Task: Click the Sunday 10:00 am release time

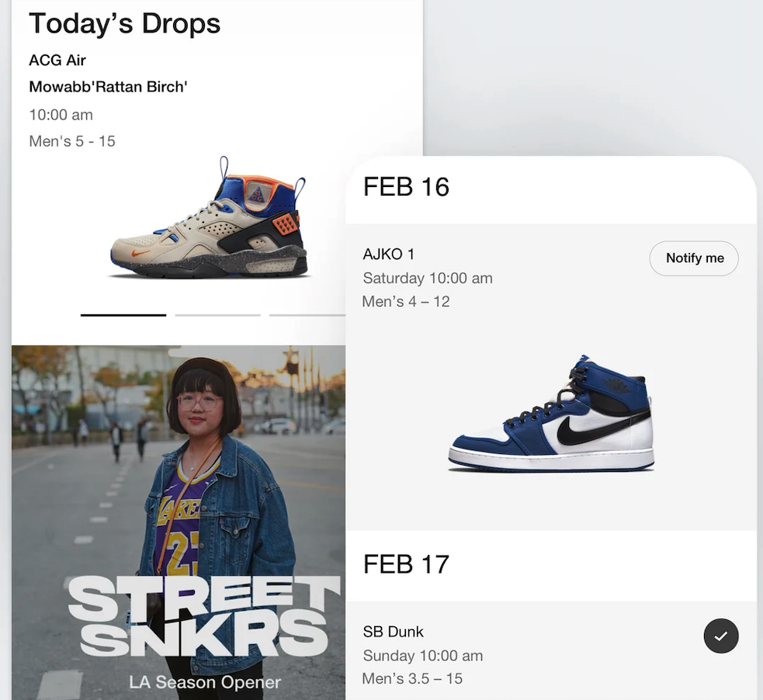Action: coord(423,656)
